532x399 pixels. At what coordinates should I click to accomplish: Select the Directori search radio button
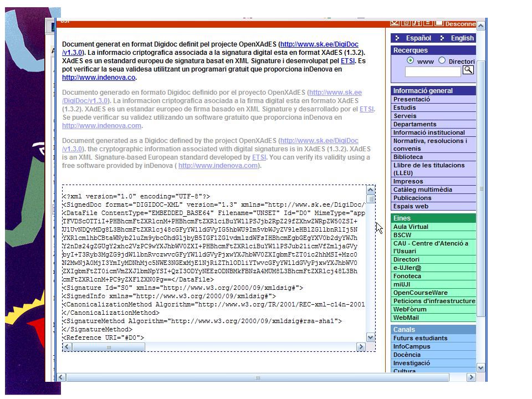pyautogui.click(x=442, y=60)
